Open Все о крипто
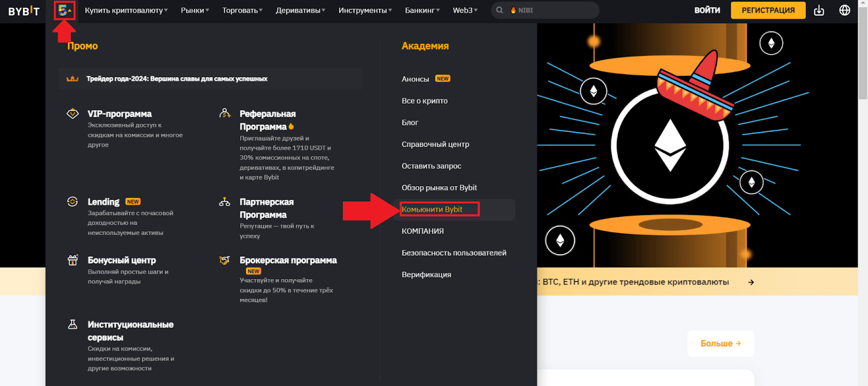 pos(425,101)
